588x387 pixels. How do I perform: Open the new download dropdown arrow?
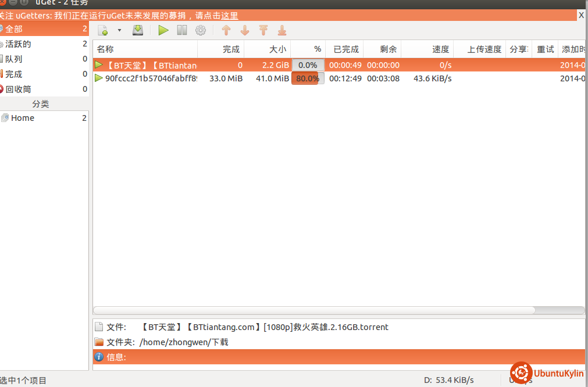(119, 30)
